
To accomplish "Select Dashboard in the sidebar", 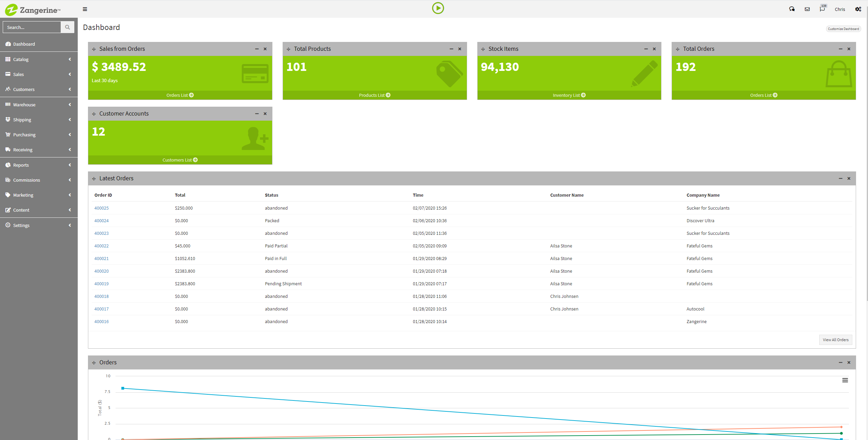I will click(24, 44).
